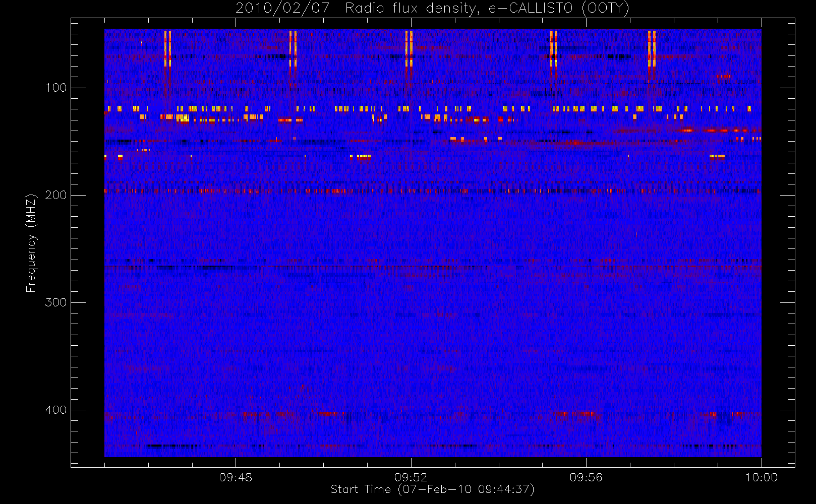Select the 200 MHz tick label

pyautogui.click(x=56, y=195)
